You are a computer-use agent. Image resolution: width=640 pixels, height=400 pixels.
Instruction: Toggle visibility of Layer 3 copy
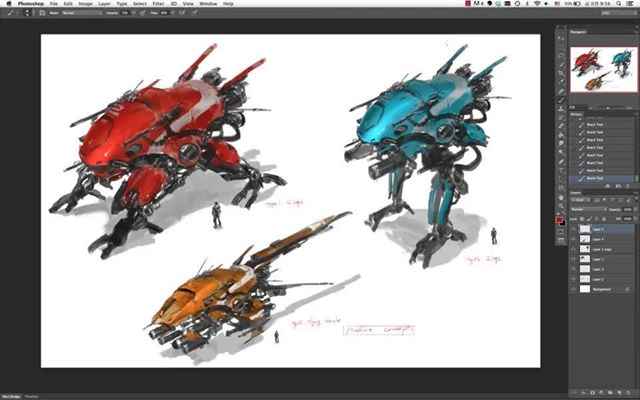point(573,249)
